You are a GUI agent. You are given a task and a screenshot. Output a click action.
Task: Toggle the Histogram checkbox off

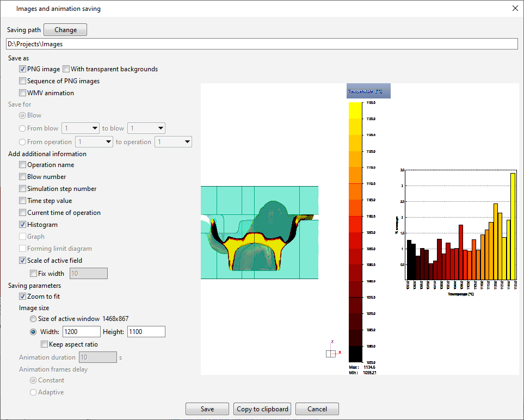(23, 225)
